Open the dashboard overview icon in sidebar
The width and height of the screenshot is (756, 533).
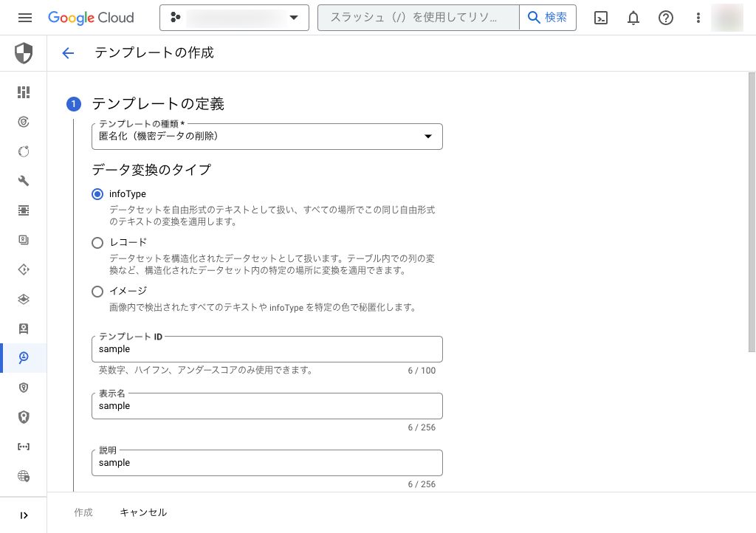23,92
